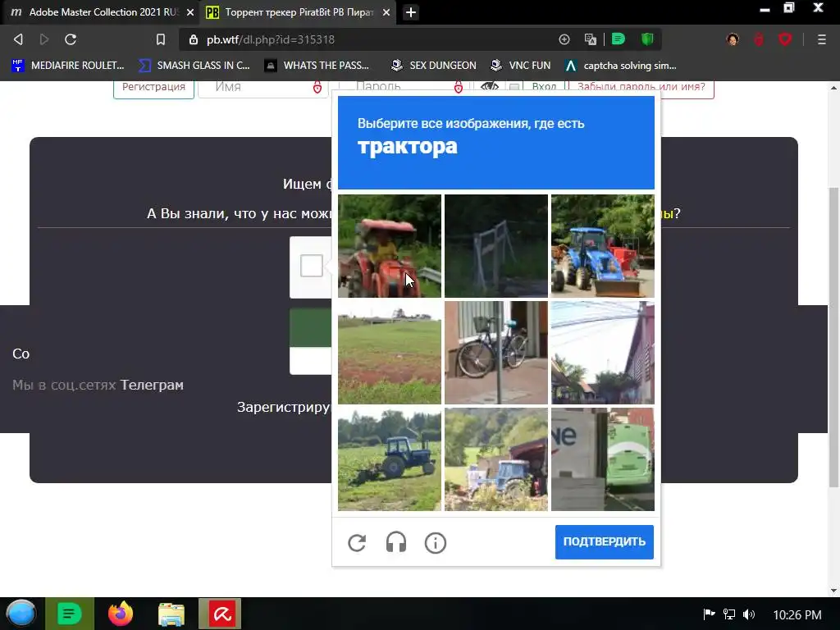Select the blue tractor in field tile
Image resolution: width=840 pixels, height=630 pixels.
390,459
